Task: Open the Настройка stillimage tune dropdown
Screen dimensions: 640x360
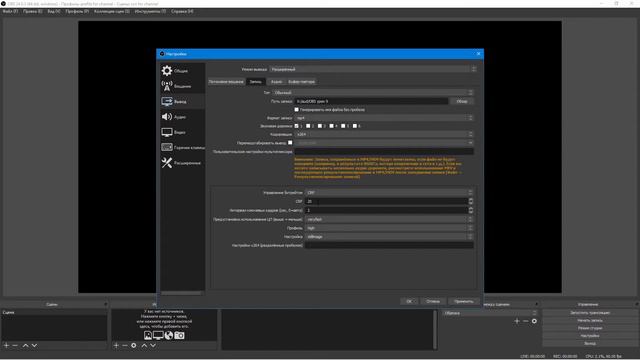Action: [389, 236]
